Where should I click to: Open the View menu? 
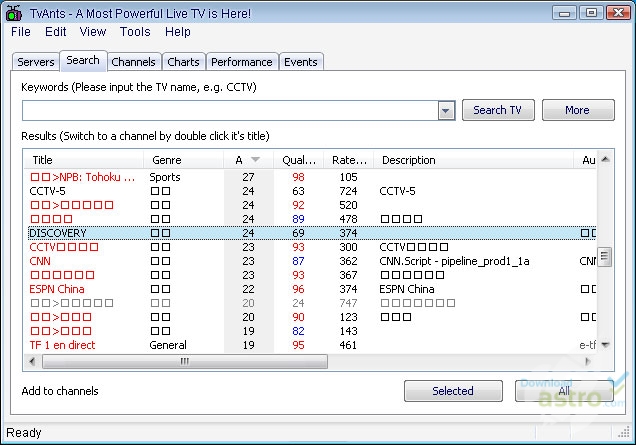[93, 32]
